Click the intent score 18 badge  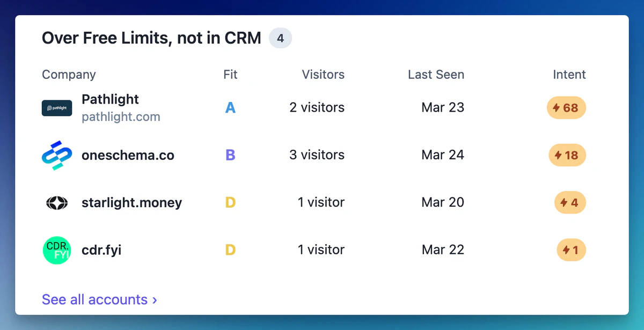[x=567, y=155]
